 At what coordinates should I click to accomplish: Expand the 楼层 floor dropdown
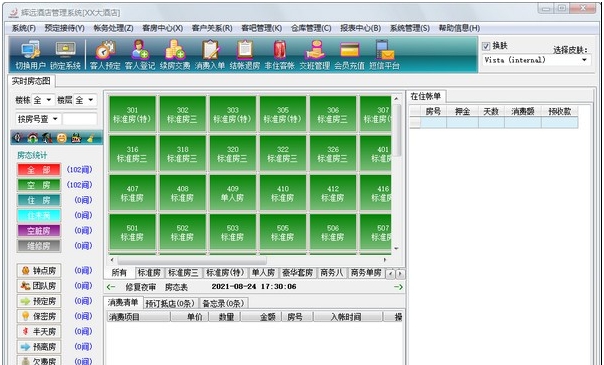(90, 100)
